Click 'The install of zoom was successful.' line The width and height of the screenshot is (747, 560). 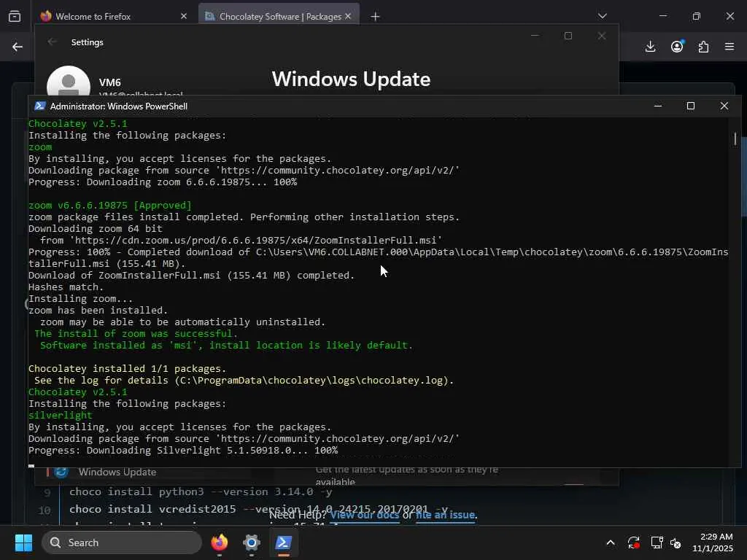tap(136, 334)
